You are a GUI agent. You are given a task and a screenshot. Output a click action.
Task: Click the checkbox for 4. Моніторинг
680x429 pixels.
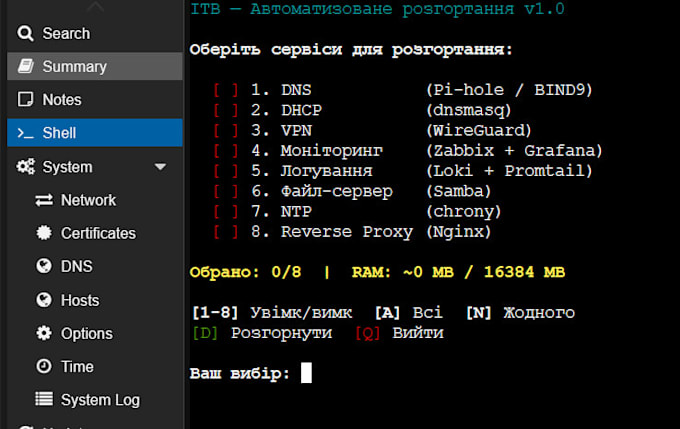point(226,151)
